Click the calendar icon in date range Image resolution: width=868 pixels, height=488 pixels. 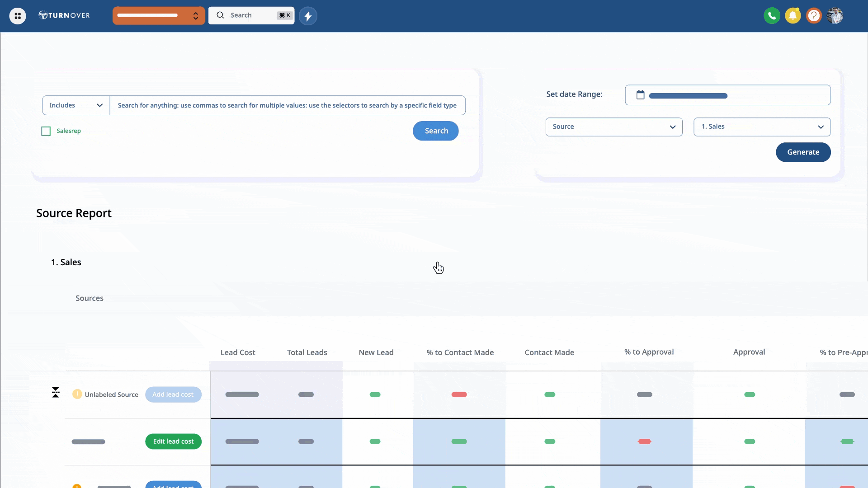coord(640,95)
